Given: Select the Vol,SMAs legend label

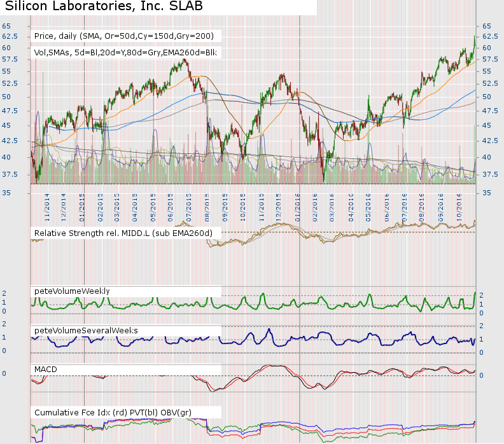Looking at the screenshot, I should click(x=125, y=53).
